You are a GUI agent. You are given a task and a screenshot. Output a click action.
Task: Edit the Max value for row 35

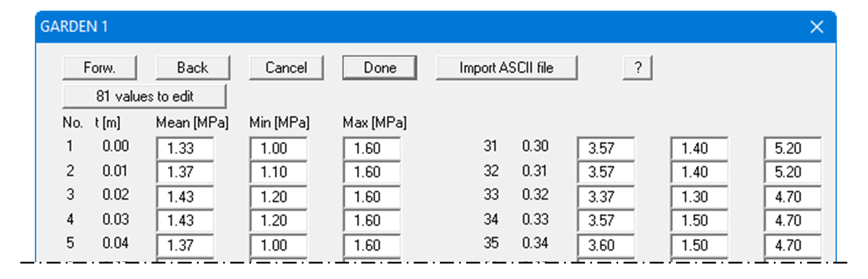793,244
